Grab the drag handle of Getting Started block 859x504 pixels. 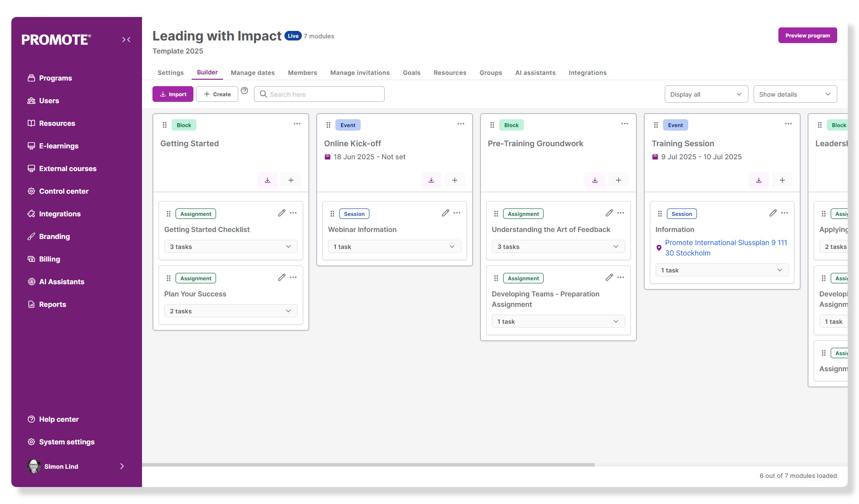pyautogui.click(x=165, y=125)
